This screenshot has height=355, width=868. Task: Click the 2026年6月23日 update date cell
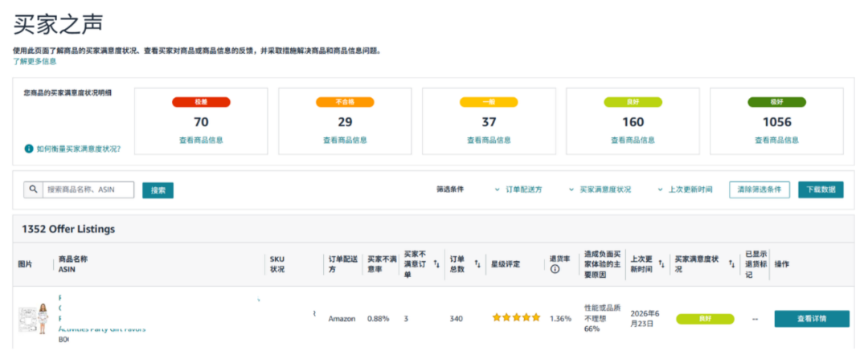tap(645, 319)
